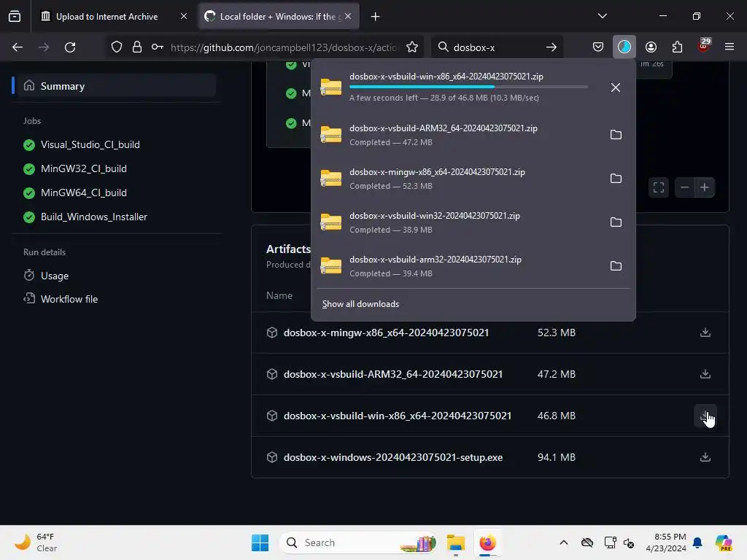View site security lock information

137,47
